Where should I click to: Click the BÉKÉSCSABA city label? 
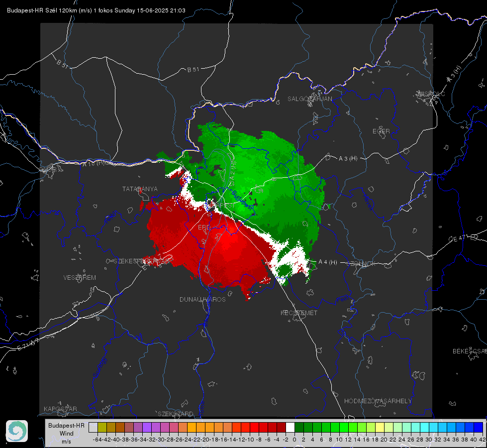(470, 351)
